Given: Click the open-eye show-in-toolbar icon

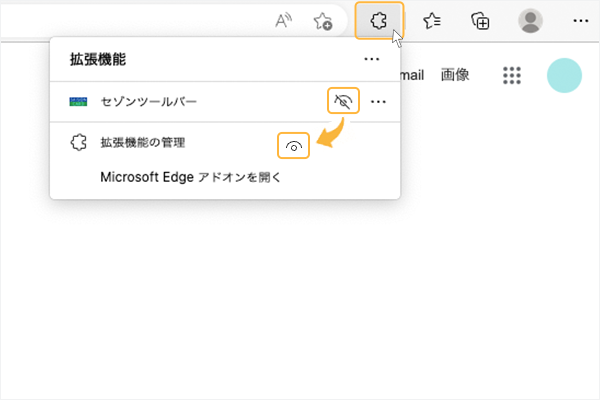Looking at the screenshot, I should click(293, 145).
